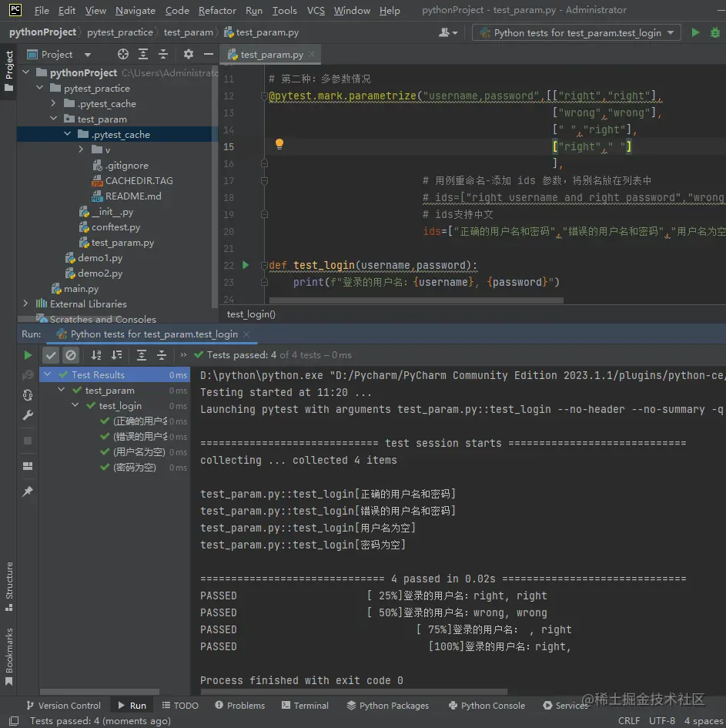
Task: Expand all test results in Run toolbar
Action: click(142, 355)
